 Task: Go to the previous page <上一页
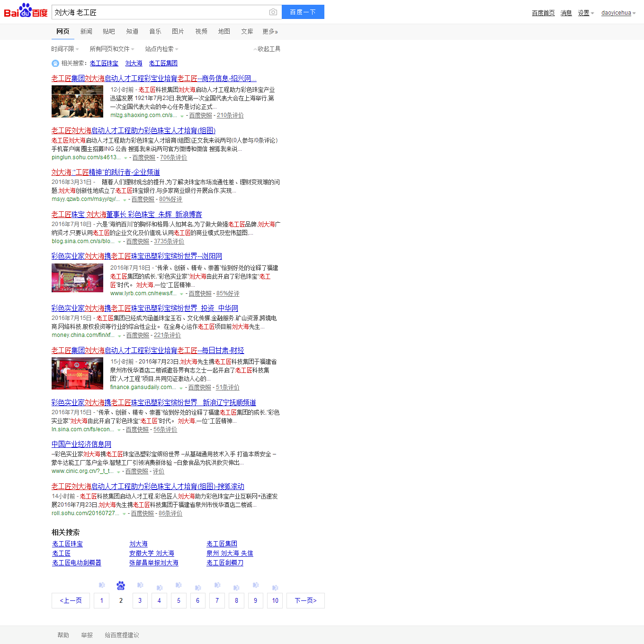[x=71, y=600]
